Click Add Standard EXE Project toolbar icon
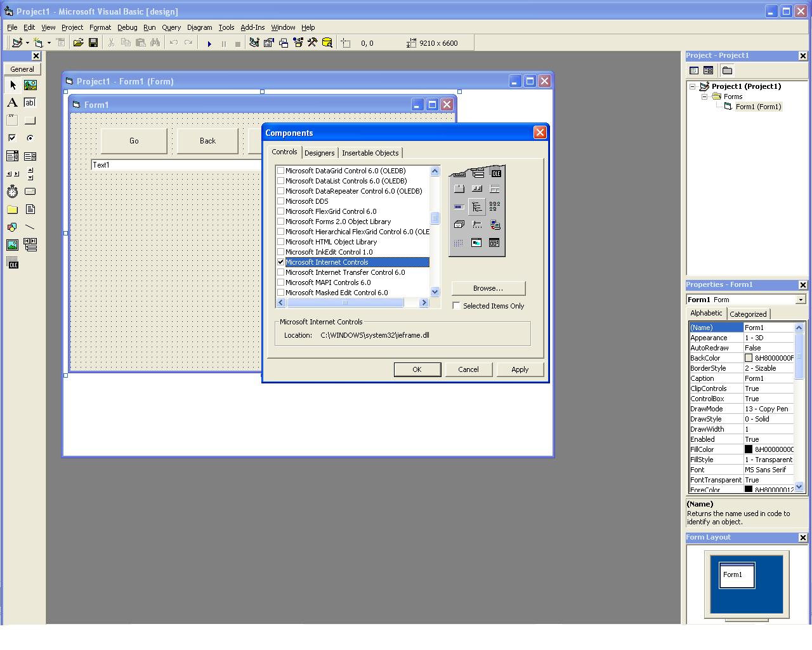Viewport: 812px width, 650px height. click(17, 43)
